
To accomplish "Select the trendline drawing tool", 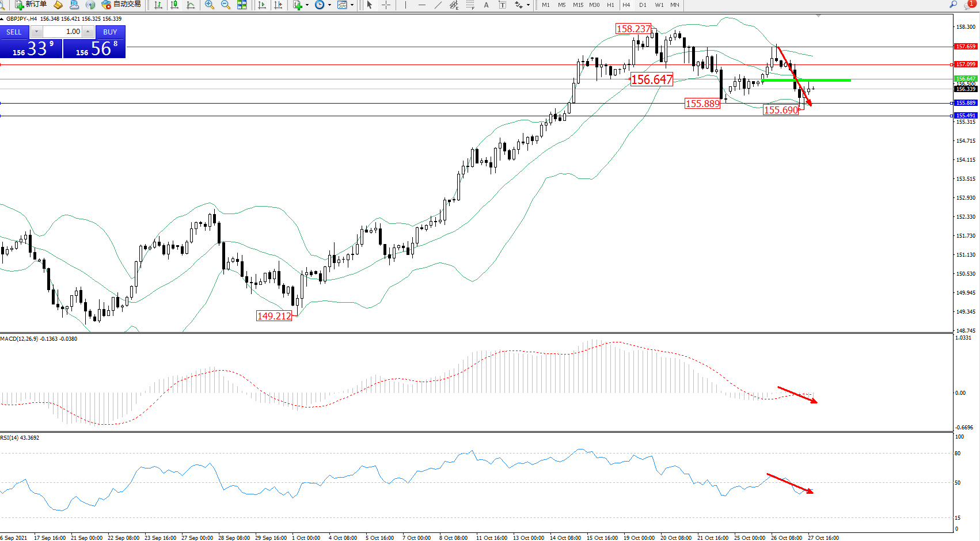I will pos(438,5).
